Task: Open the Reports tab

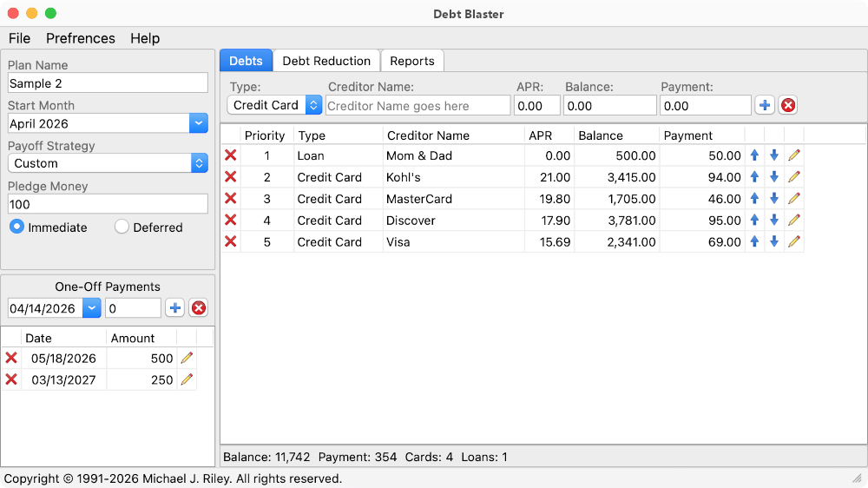Action: point(412,61)
